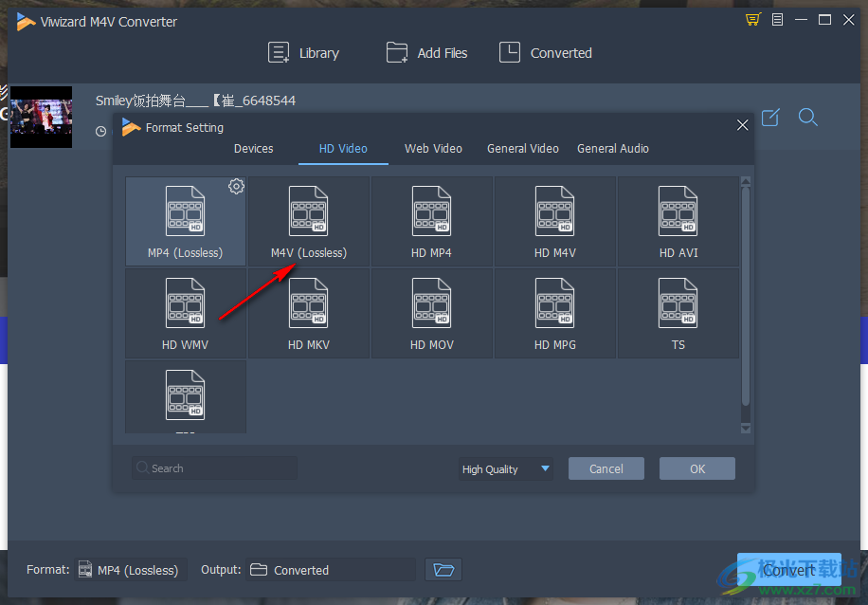Click the TS format icon
This screenshot has height=605, width=868.
(x=678, y=303)
